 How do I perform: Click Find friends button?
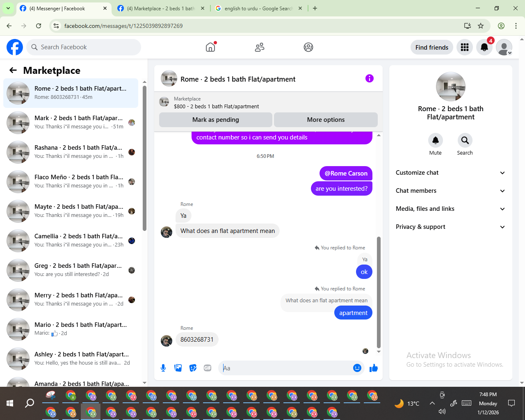click(x=432, y=48)
